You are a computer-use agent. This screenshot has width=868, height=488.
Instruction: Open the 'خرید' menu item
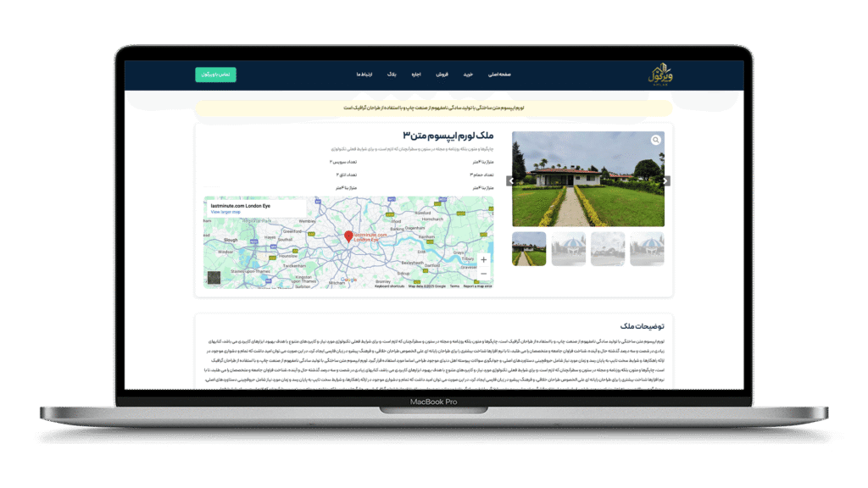click(x=467, y=75)
